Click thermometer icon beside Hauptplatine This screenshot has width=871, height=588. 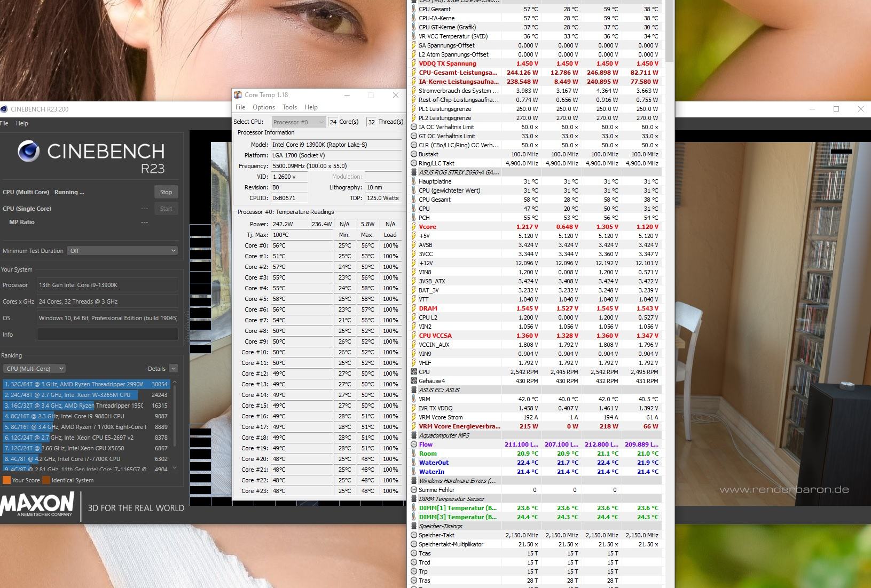click(413, 181)
